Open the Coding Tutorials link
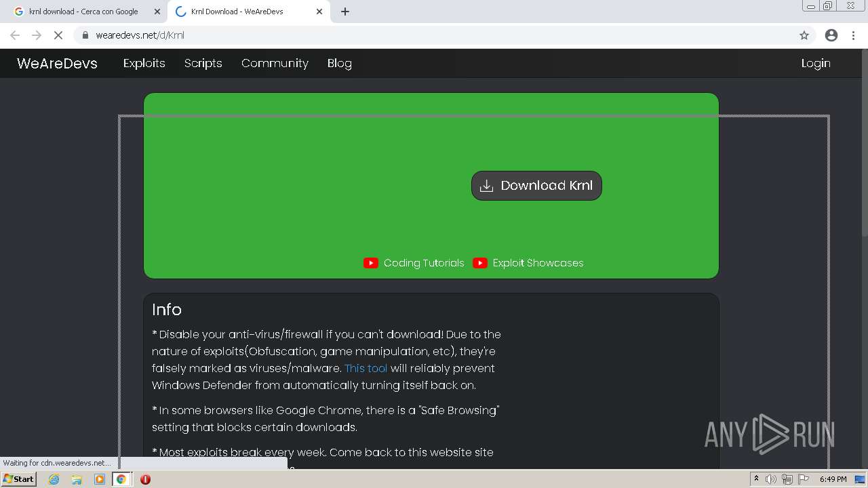The height and width of the screenshot is (488, 868). (x=424, y=263)
